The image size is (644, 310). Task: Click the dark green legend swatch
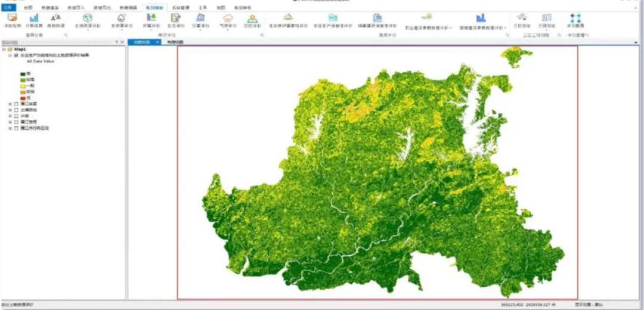tap(23, 74)
